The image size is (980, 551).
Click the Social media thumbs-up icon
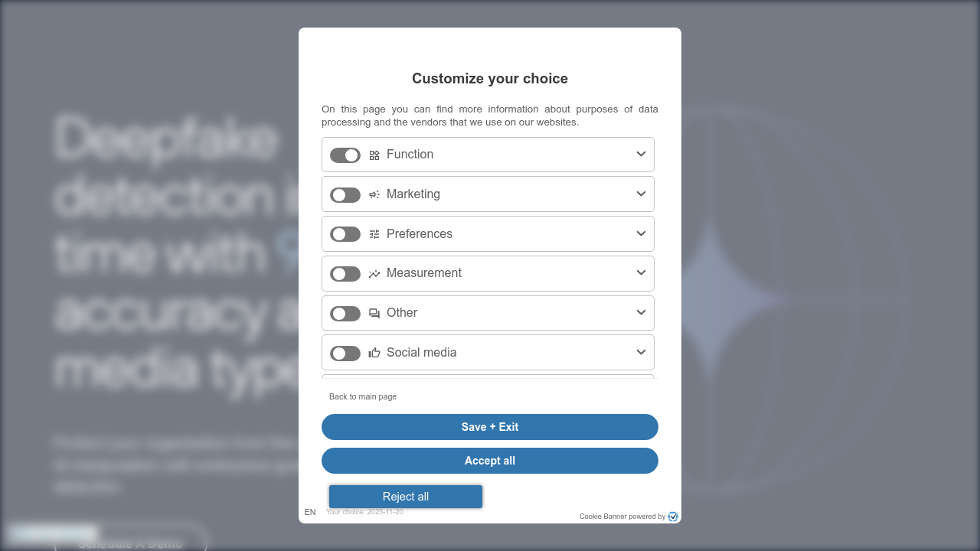374,353
